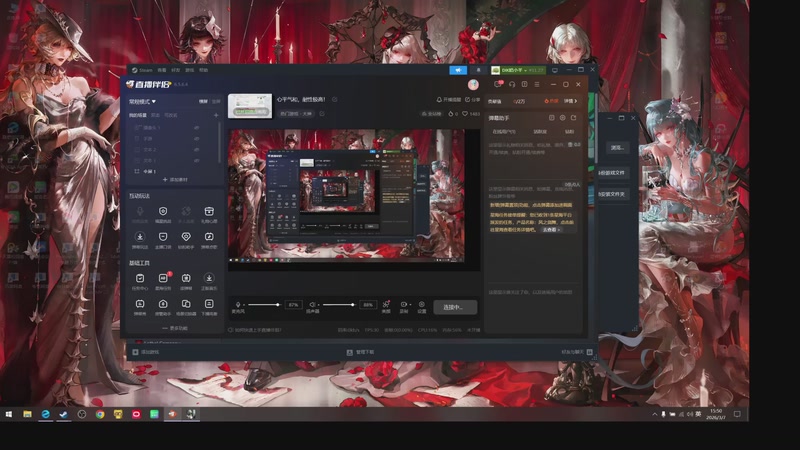Click the stream cover thumbnail
Screen dimensions: 800x450
pos(250,106)
